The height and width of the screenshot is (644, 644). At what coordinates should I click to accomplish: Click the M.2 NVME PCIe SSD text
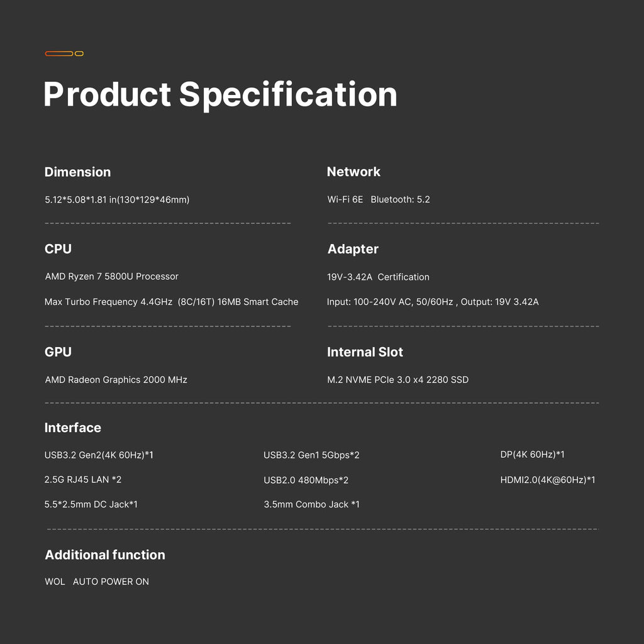coord(397,380)
